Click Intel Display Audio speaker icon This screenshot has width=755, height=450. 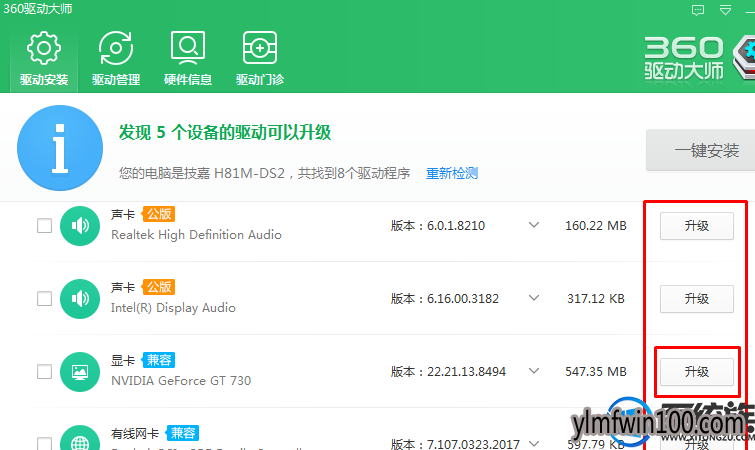coord(80,299)
